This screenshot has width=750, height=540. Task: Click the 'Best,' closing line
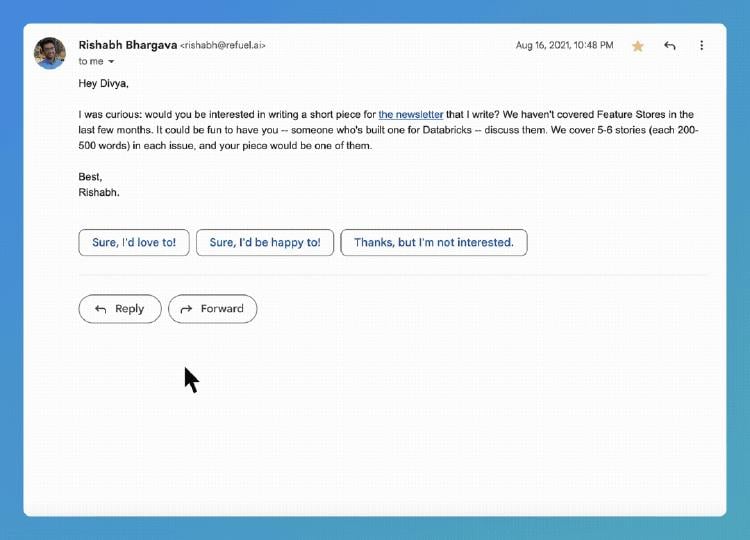coord(90,177)
